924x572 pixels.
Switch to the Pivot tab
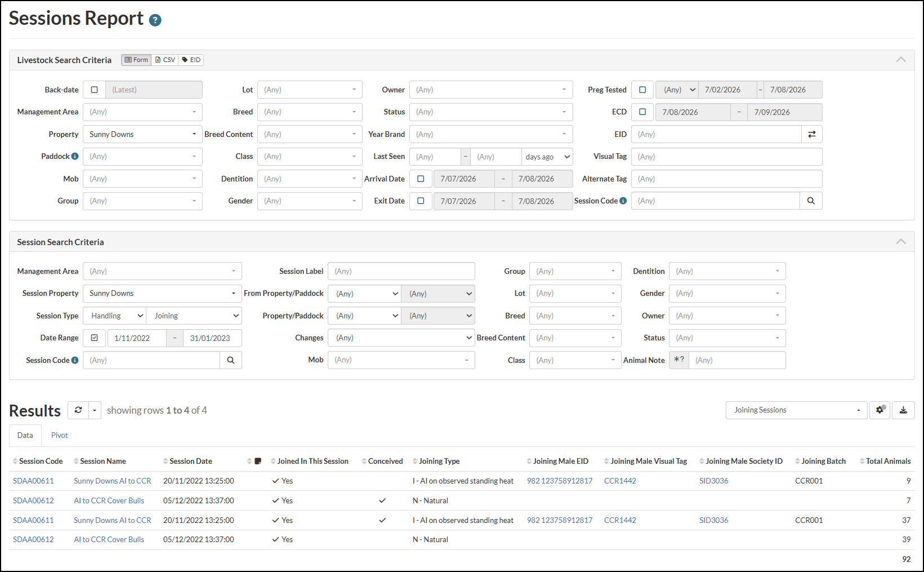59,435
